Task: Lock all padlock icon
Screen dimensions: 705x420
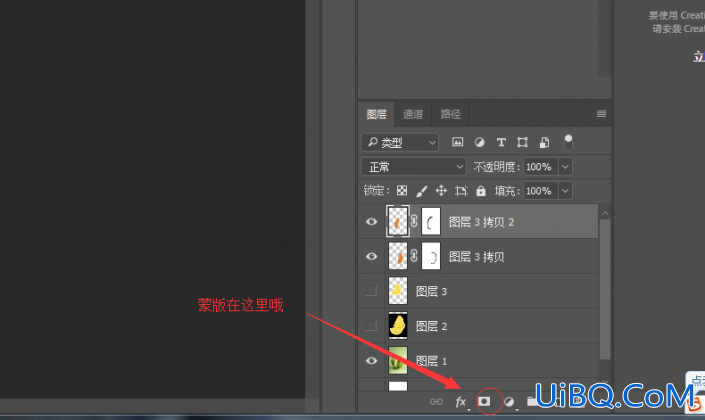Action: [481, 191]
